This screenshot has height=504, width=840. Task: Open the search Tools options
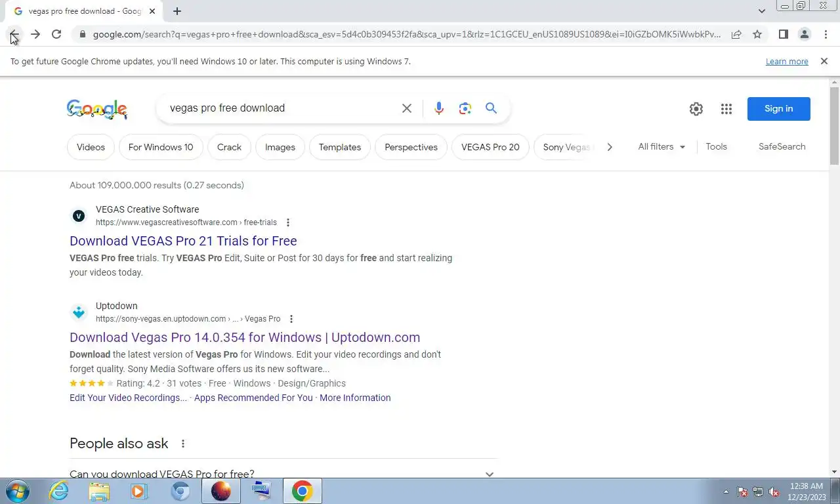[717, 146]
